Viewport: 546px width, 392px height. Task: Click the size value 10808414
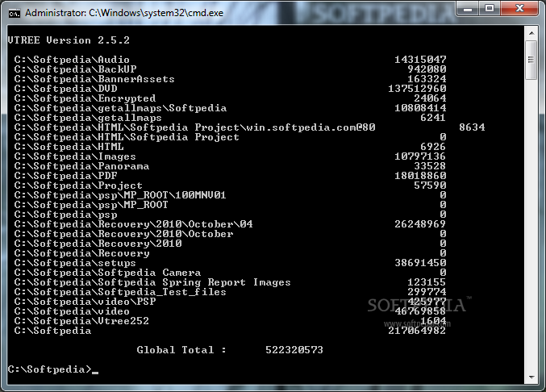pyautogui.click(x=420, y=108)
